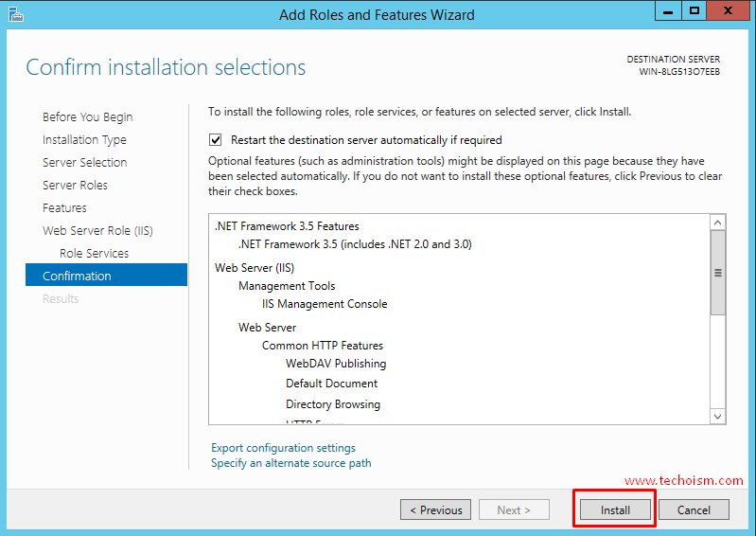The width and height of the screenshot is (756, 536).
Task: Select .NET Framework 3.5 Features entry
Action: click(x=287, y=226)
